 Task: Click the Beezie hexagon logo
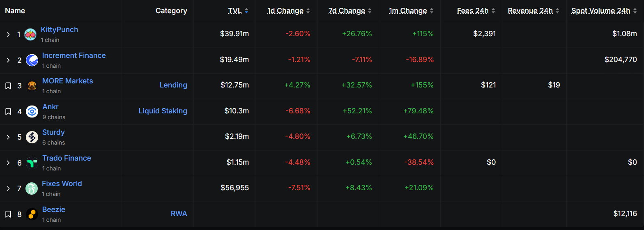[32, 214]
